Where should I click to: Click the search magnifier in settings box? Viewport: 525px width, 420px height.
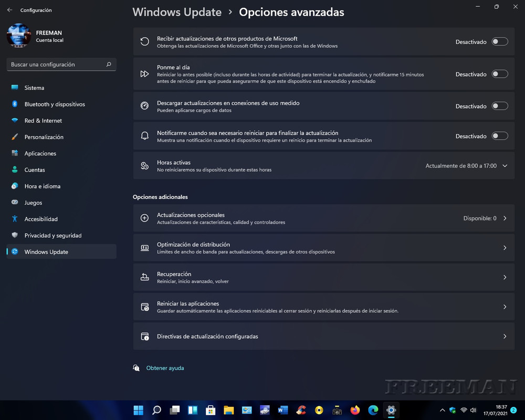109,64
